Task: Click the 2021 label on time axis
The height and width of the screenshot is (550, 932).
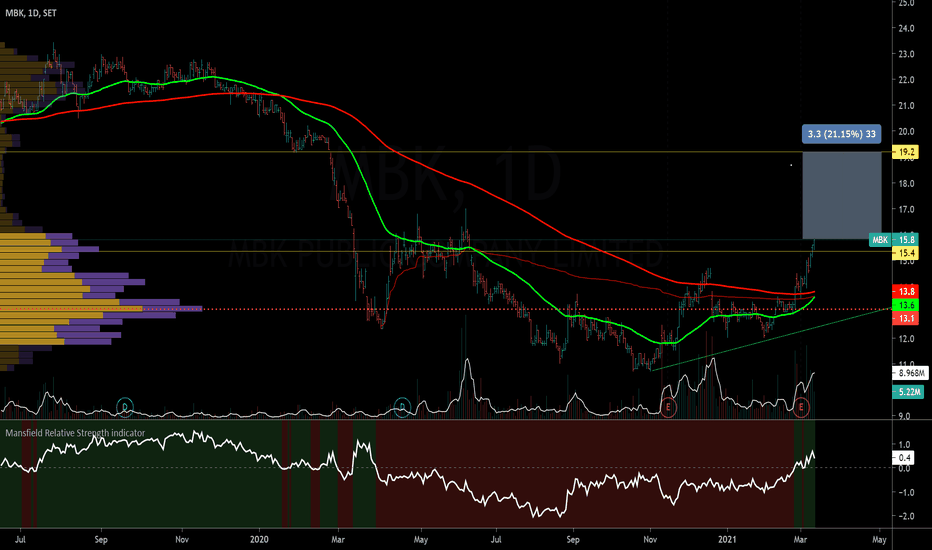Action: coord(728,539)
